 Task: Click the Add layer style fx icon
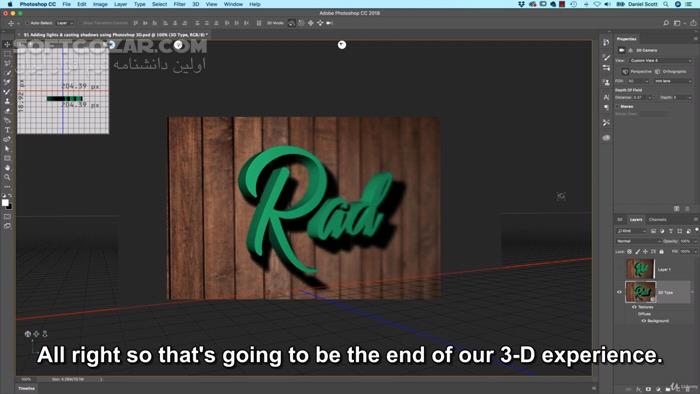[638, 389]
